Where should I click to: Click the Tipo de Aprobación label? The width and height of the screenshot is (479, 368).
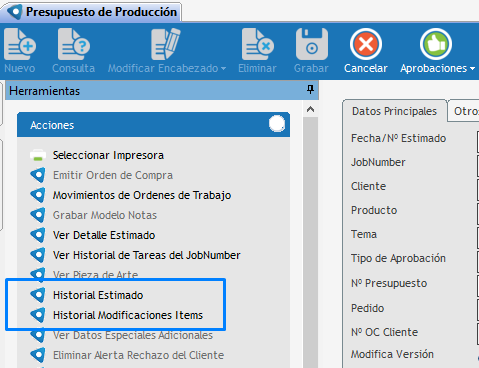[398, 258]
